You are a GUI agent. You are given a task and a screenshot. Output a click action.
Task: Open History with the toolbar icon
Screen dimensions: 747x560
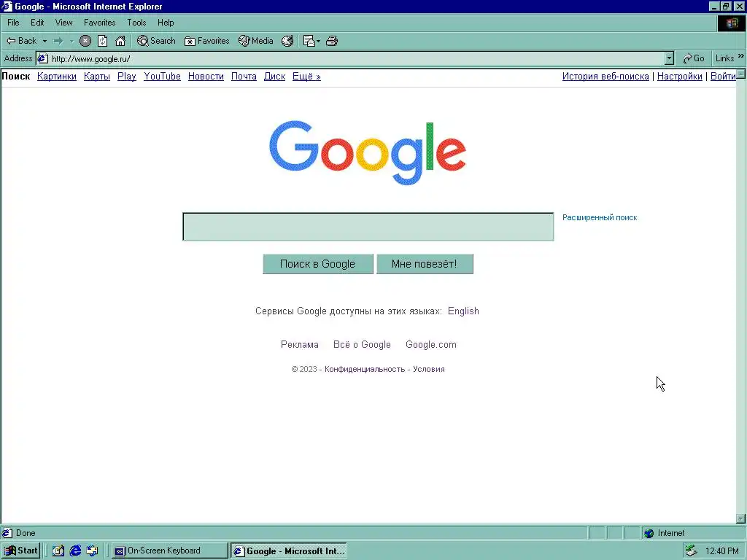287,41
